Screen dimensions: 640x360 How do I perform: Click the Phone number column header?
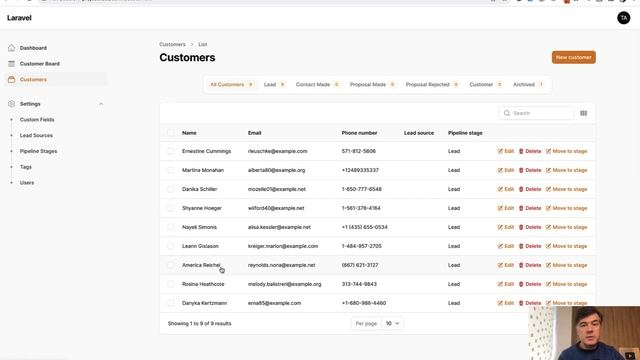click(359, 133)
